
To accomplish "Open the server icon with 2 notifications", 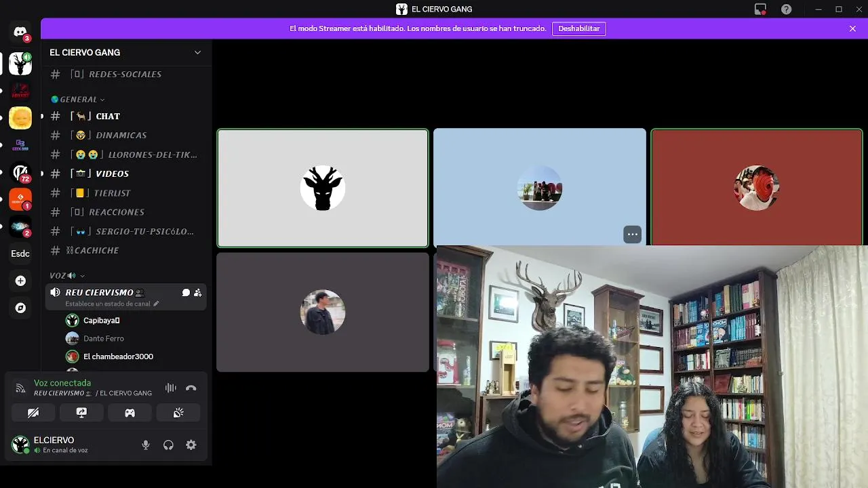I will (20, 226).
